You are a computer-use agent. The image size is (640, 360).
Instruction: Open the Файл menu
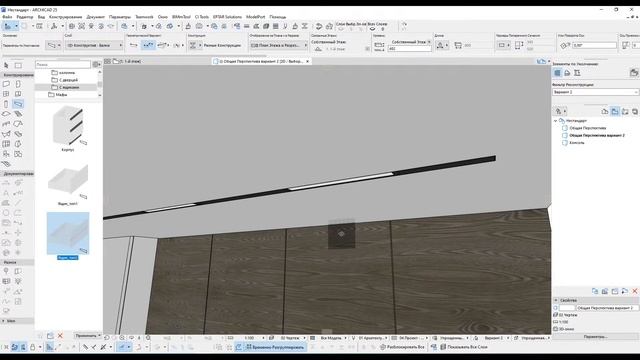pyautogui.click(x=7, y=17)
